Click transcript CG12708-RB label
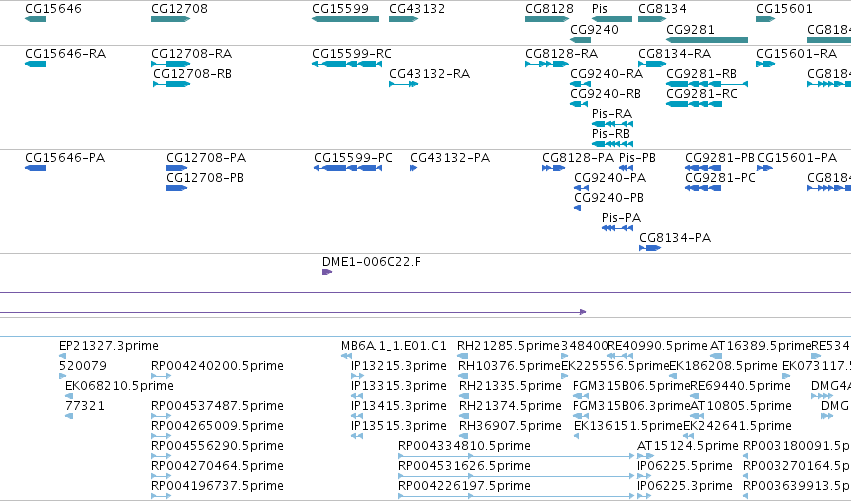Image resolution: width=851 pixels, height=501 pixels. tap(192, 74)
